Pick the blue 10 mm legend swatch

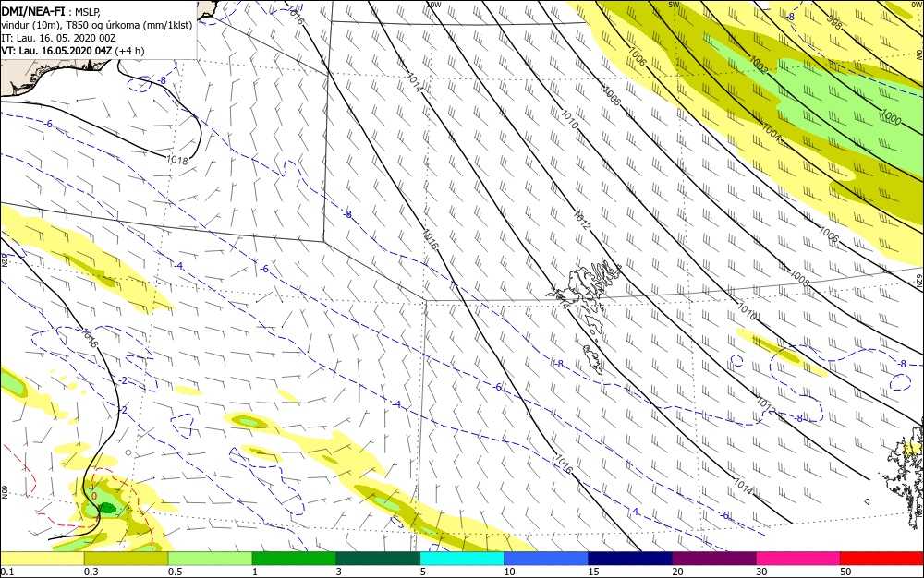coord(546,559)
